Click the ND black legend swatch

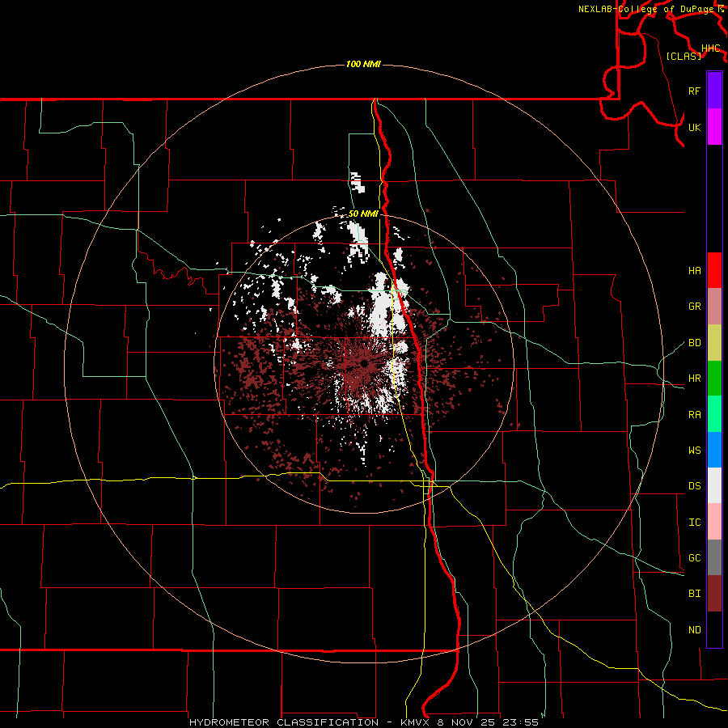(714, 629)
